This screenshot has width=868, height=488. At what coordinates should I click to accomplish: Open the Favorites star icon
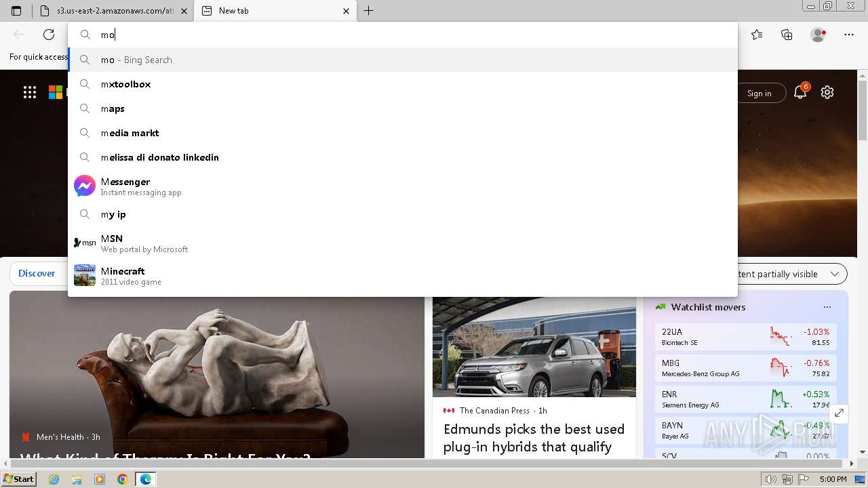pyautogui.click(x=757, y=35)
